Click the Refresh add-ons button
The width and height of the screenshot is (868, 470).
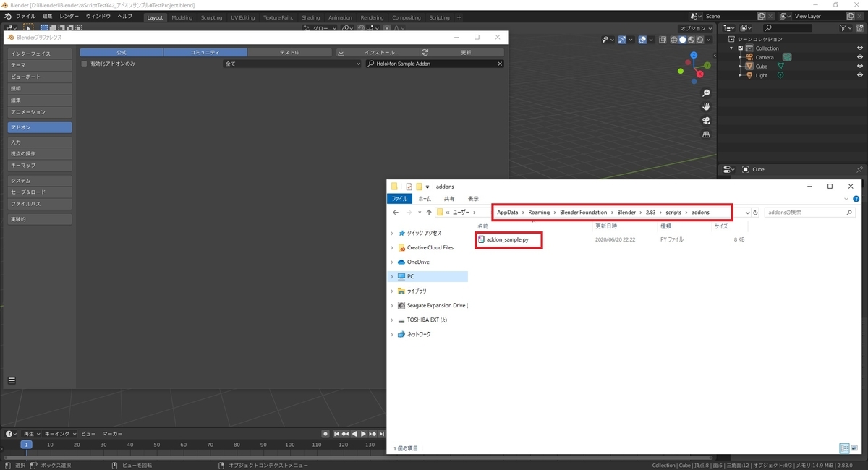point(461,52)
